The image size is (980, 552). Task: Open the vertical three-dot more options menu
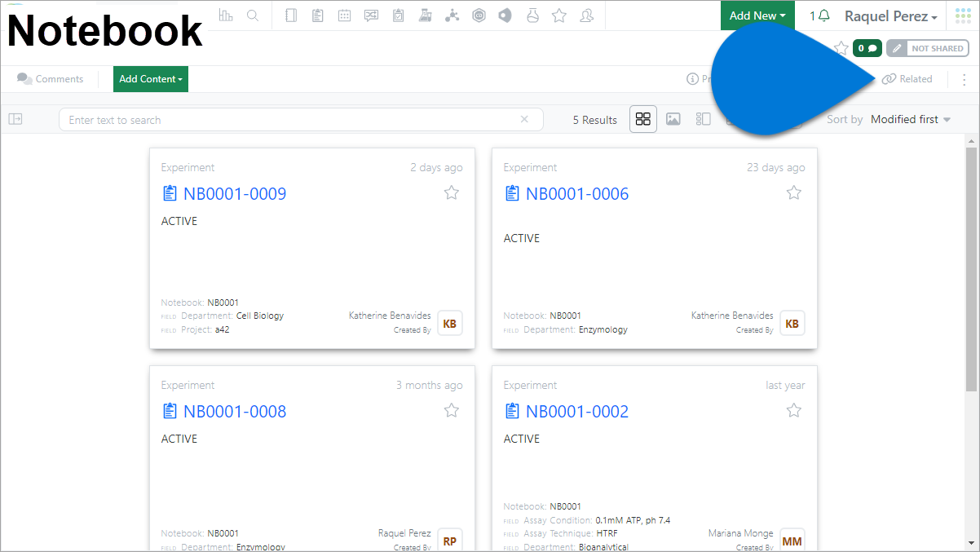[965, 79]
